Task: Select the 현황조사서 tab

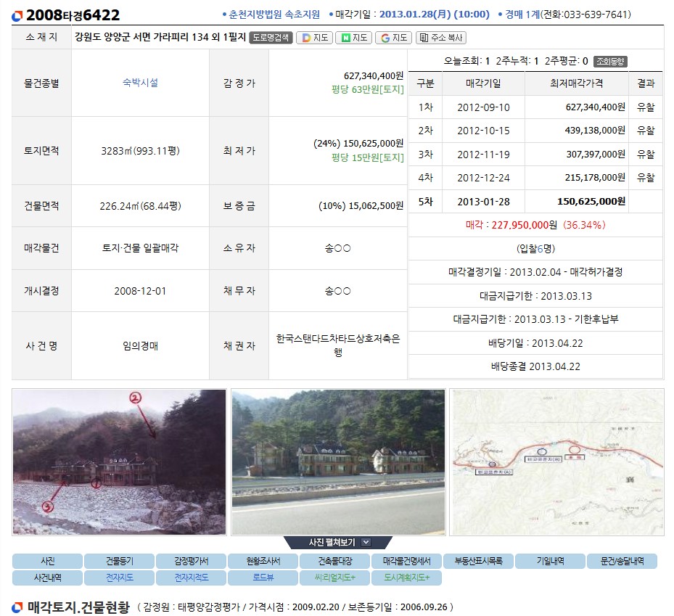Action: tap(263, 561)
